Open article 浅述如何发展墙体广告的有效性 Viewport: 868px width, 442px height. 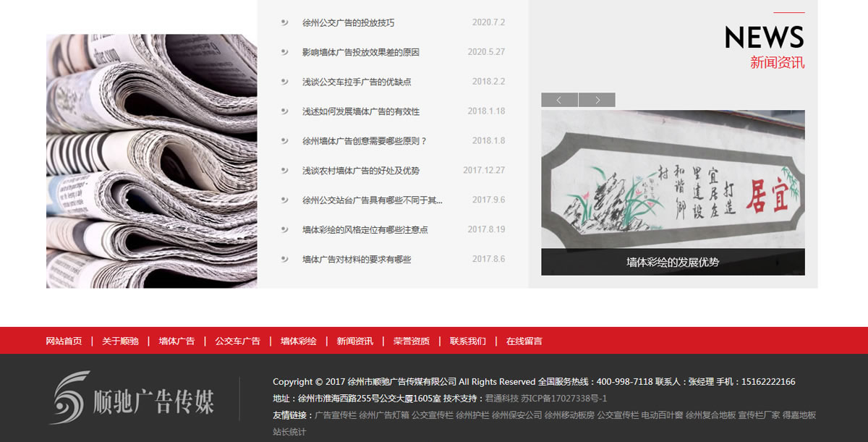pos(361,111)
